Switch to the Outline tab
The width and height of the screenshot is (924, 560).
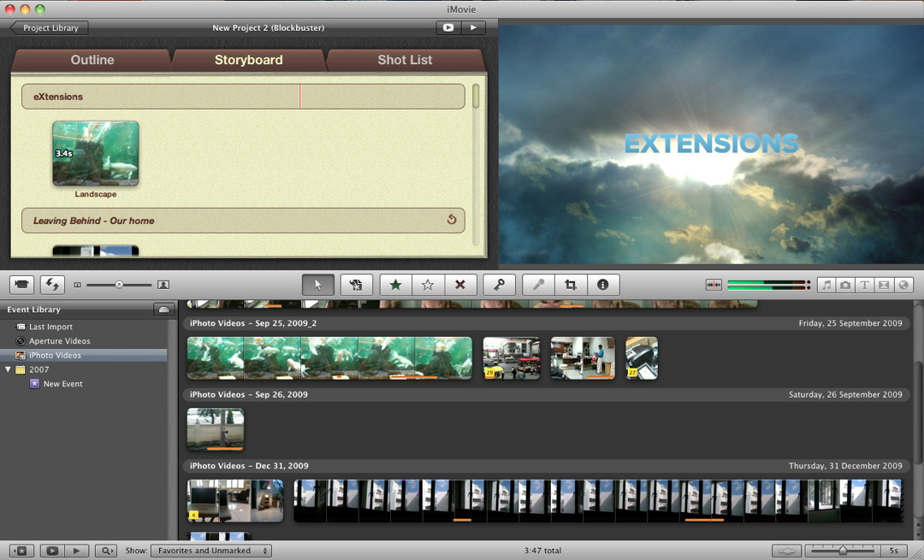coord(92,60)
